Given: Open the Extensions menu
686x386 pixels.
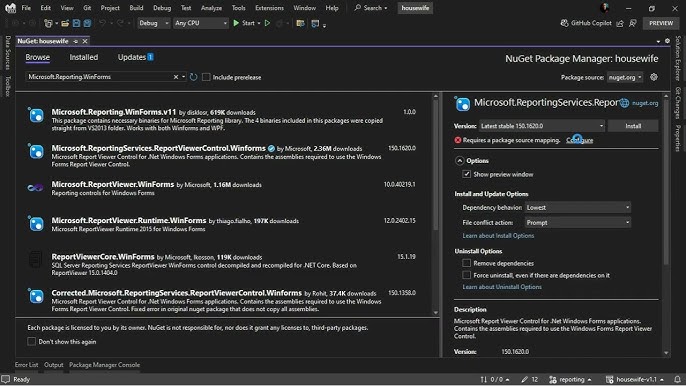Looking at the screenshot, I should click(269, 8).
